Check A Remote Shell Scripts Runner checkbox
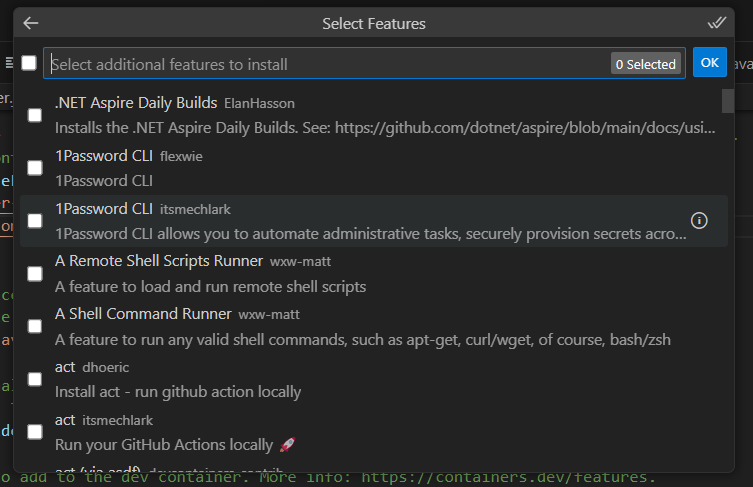Screen dimensions: 753x487 tap(35, 273)
